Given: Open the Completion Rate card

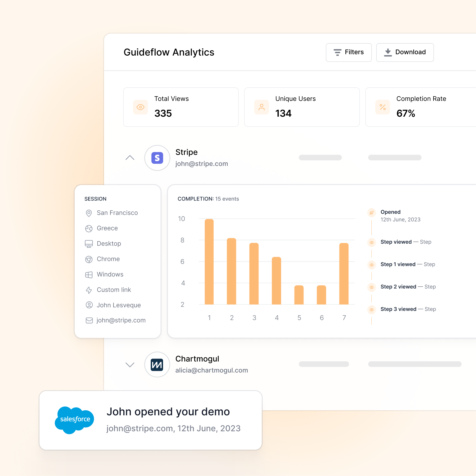Looking at the screenshot, I should (x=421, y=107).
